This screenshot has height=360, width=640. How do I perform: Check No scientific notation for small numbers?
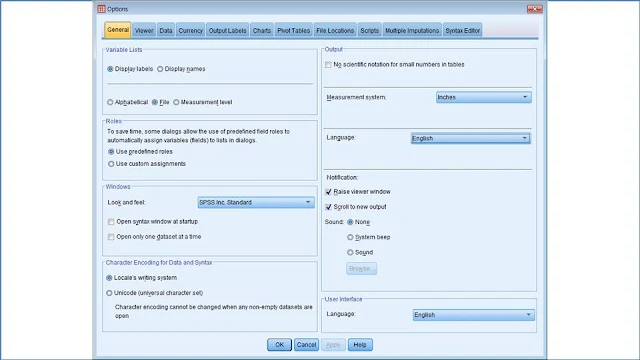pos(328,64)
